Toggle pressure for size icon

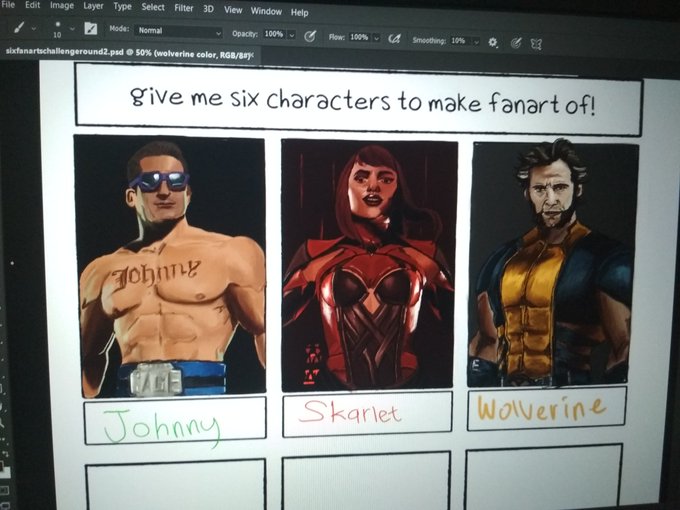tap(516, 42)
